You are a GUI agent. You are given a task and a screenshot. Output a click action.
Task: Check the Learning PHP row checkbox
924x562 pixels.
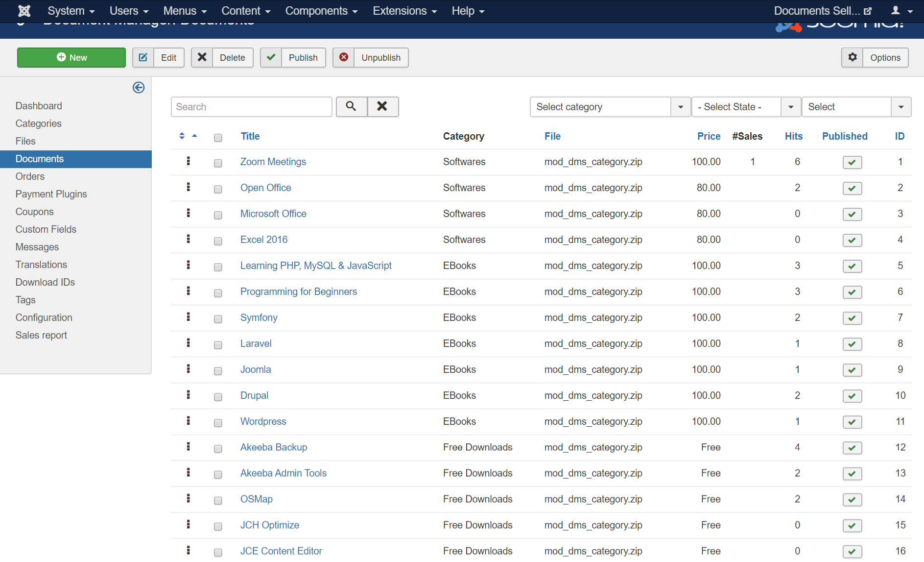[218, 267]
